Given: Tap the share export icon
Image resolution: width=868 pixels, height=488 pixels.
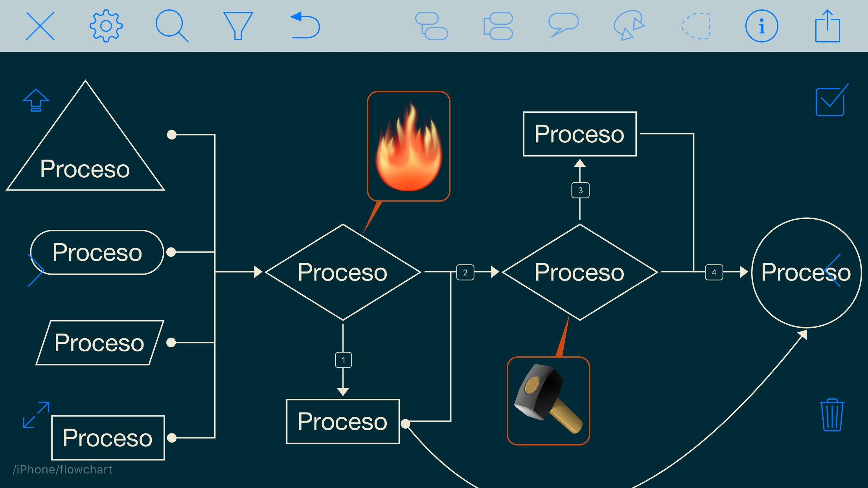Looking at the screenshot, I should pyautogui.click(x=828, y=26).
